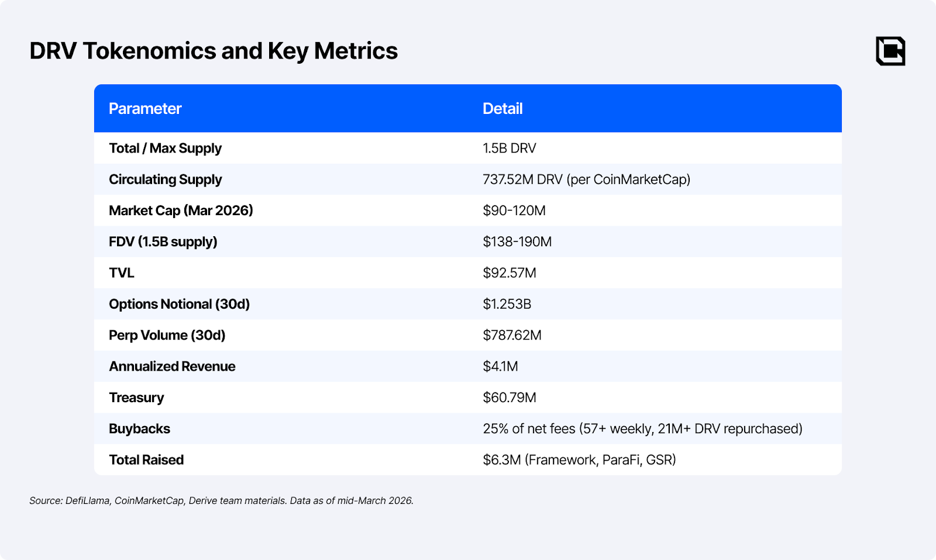Screen dimensions: 936x560
Task: Click the 'Circulating Supply' row label
Action: 165,179
